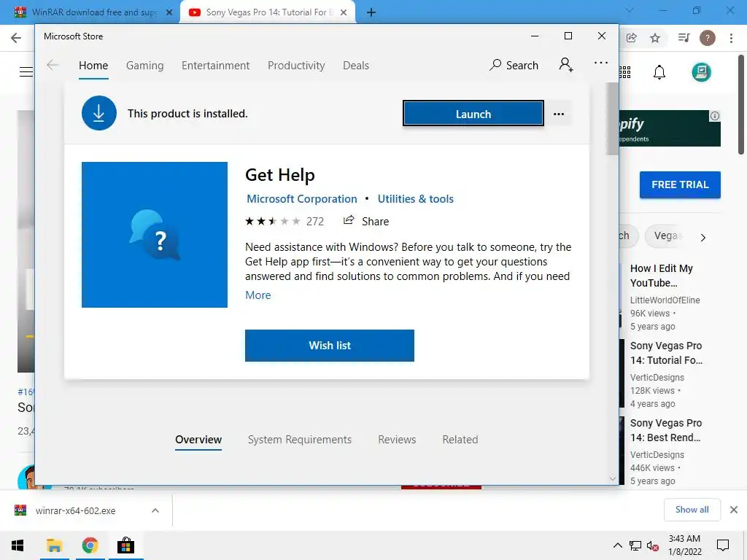Open the Utilities & tools category link
Screen dimensions: 747x560
coord(415,198)
